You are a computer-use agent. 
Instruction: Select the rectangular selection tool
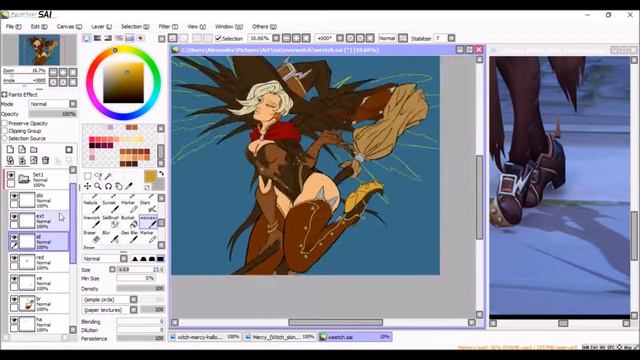point(87,176)
